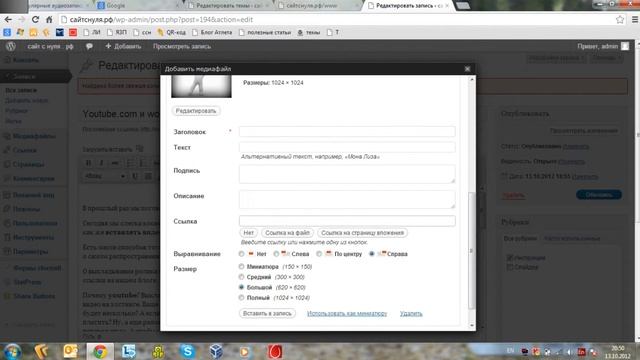Select alignment Слева radio button

(x=276, y=254)
